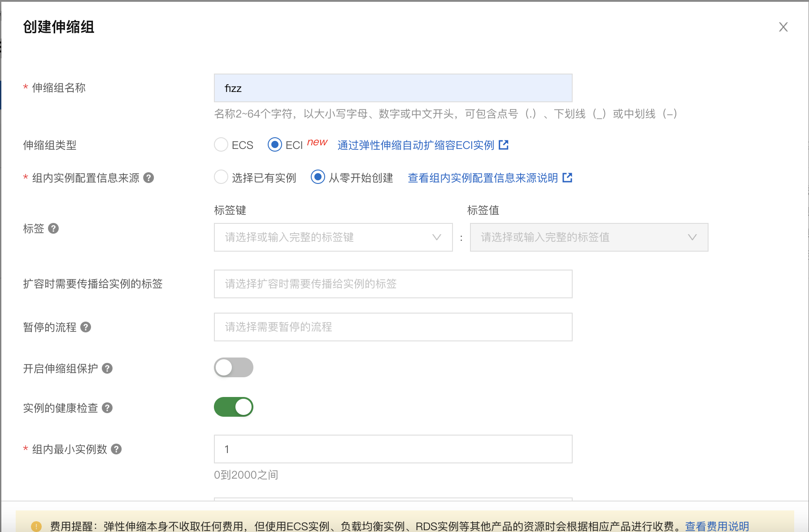Image resolution: width=809 pixels, height=532 pixels.
Task: Enable the 开启伸缩组保护 switch
Action: pos(234,367)
